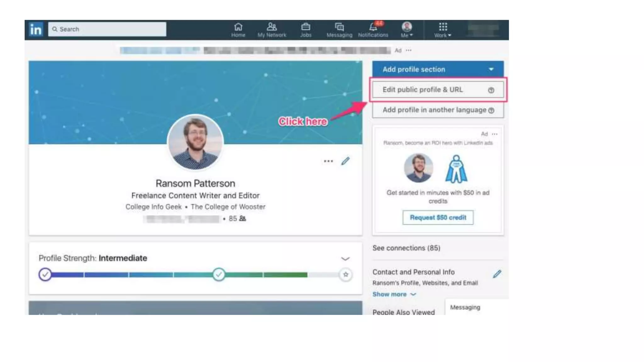Image resolution: width=644 pixels, height=362 pixels.
Task: Click the star end of strength meter
Action: (x=346, y=275)
